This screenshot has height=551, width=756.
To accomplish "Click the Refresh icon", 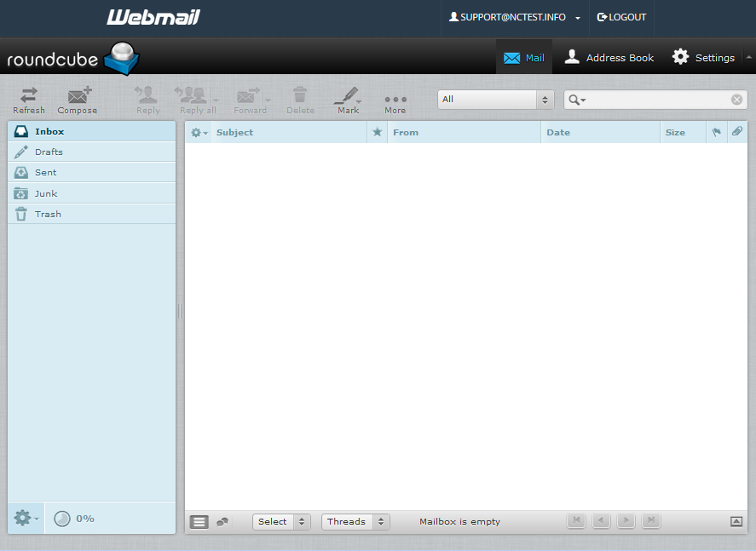I will pos(28,99).
